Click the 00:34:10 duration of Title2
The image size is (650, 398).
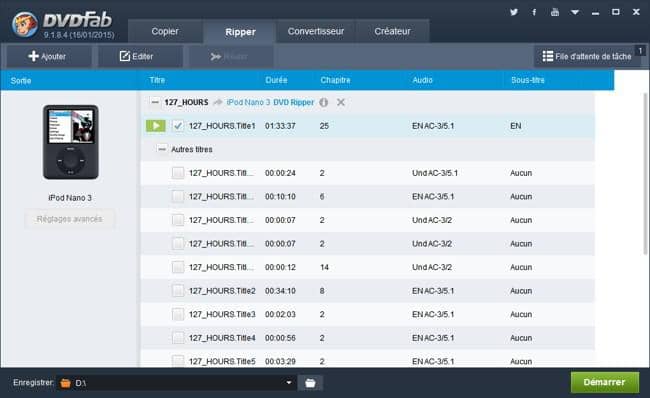click(x=280, y=291)
